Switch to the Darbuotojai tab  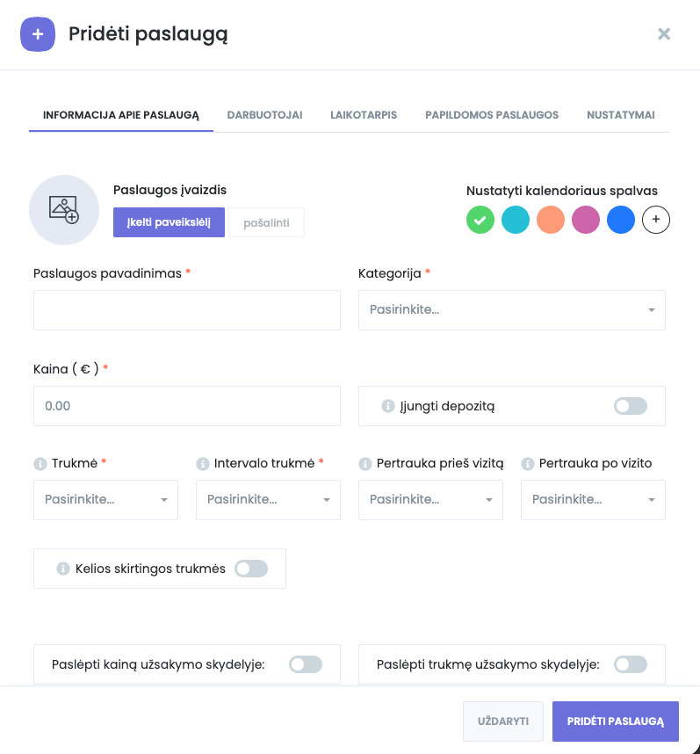(x=264, y=115)
